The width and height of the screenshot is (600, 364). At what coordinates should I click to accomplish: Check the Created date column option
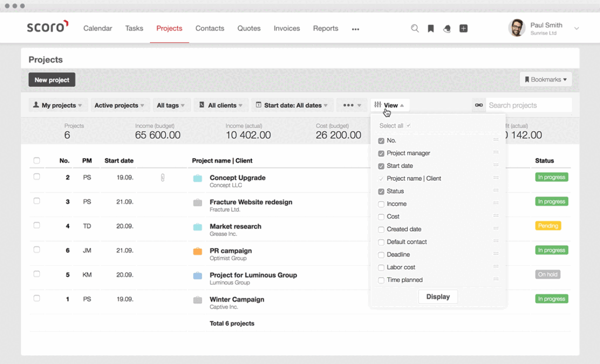pos(381,229)
